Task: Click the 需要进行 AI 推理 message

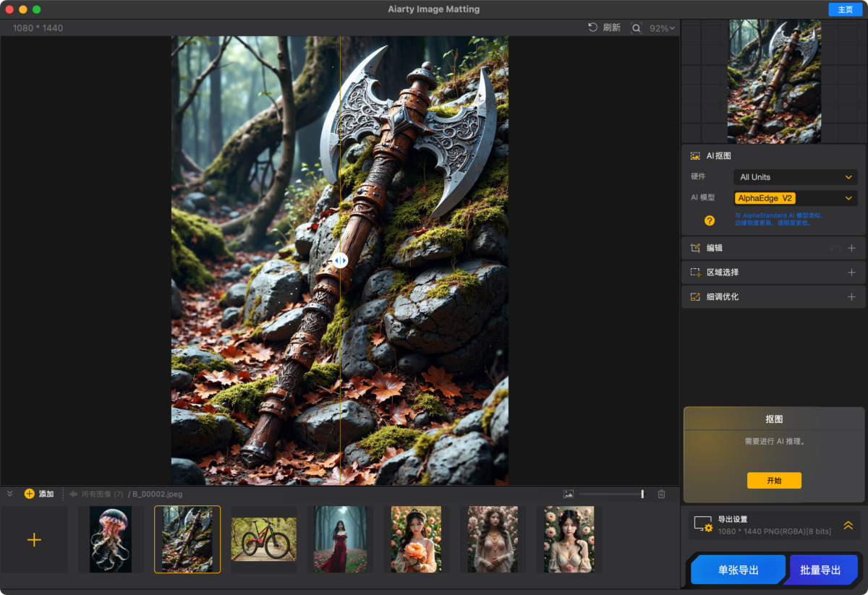Action: pyautogui.click(x=775, y=441)
